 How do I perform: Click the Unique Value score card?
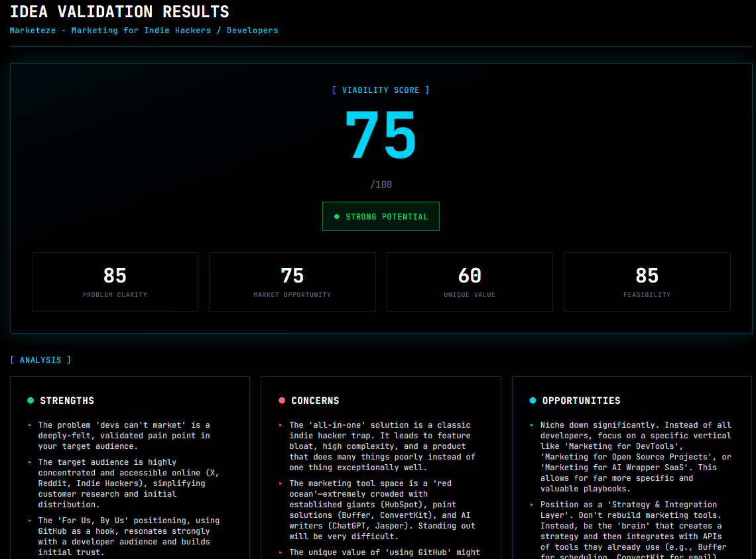pyautogui.click(x=470, y=281)
